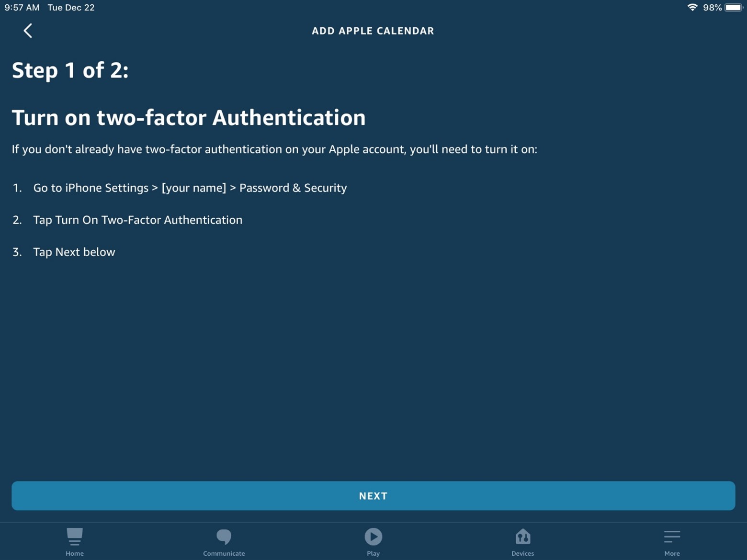Open the Communicate tab
The height and width of the screenshot is (560, 747).
(224, 542)
